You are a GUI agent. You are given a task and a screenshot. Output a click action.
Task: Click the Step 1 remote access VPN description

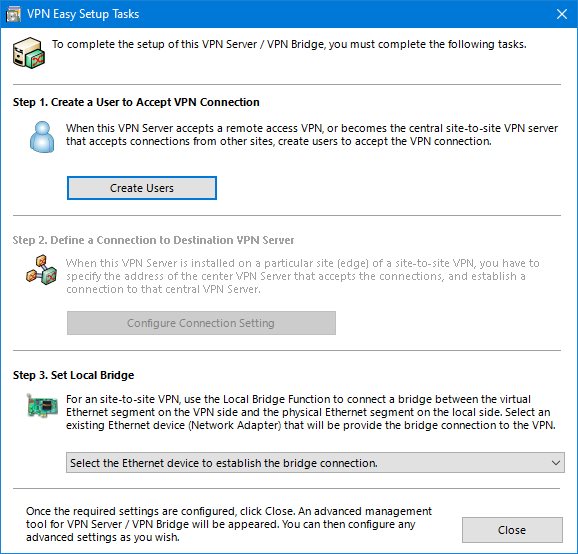coord(312,135)
